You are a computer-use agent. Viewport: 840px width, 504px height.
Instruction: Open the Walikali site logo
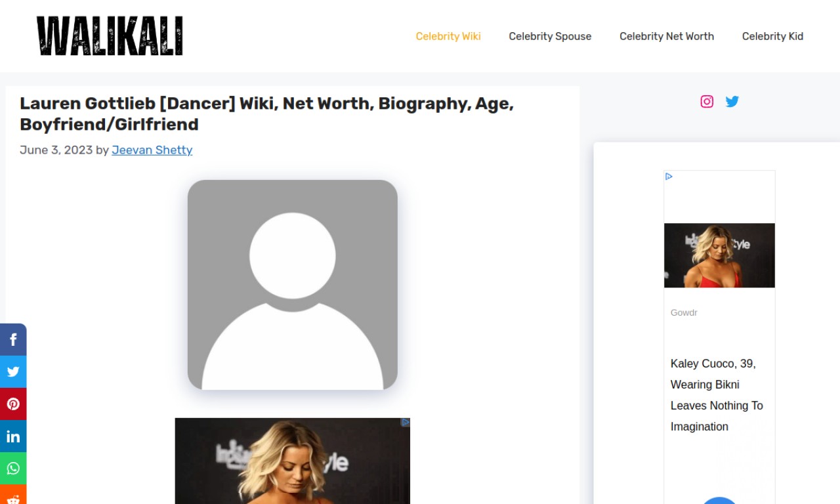coord(110,36)
